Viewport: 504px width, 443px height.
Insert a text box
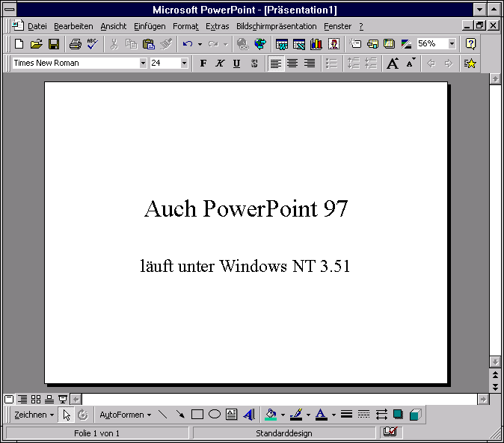(231, 415)
